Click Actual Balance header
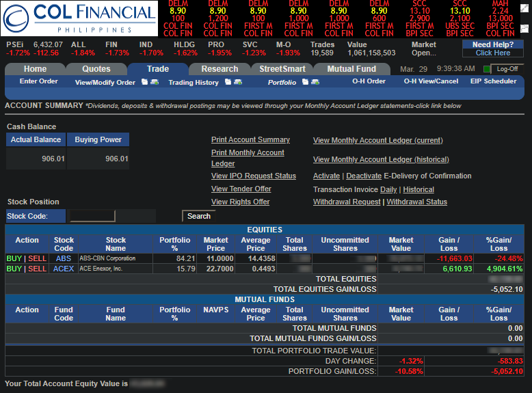 (x=36, y=139)
